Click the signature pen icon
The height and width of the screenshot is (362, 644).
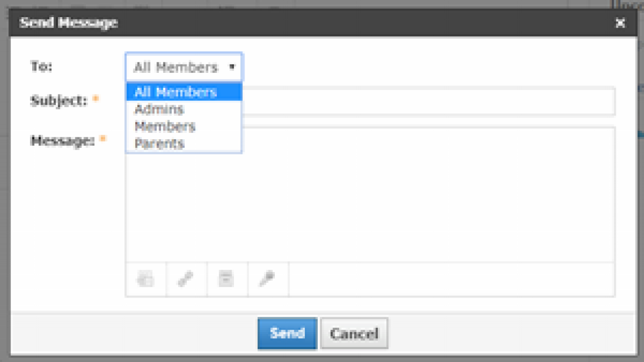tap(268, 280)
